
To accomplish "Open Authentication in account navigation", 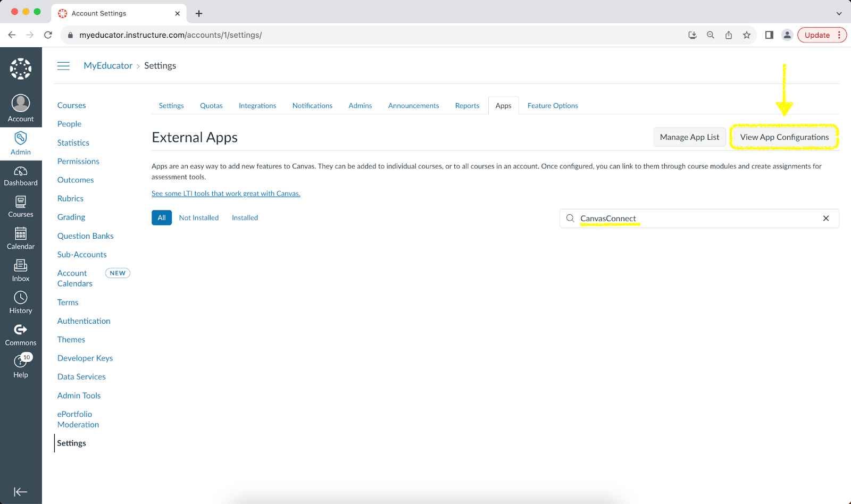I will [x=84, y=321].
